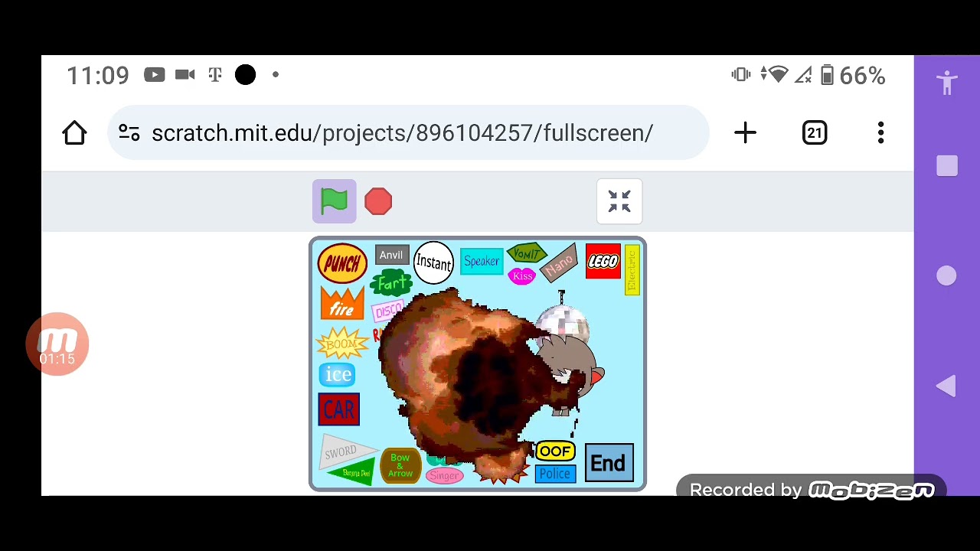Click the yellow BOOM starburst
The width and height of the screenshot is (980, 551).
pos(341,344)
